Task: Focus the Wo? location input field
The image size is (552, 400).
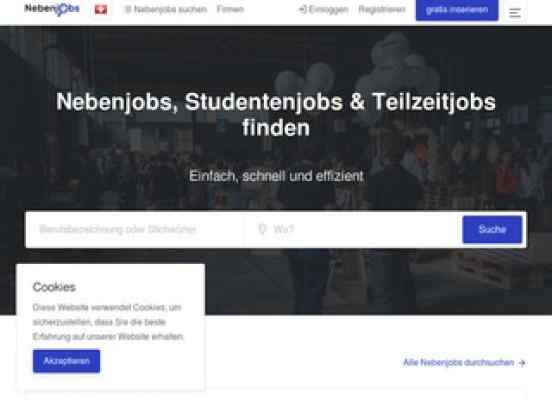Action: coord(353,230)
